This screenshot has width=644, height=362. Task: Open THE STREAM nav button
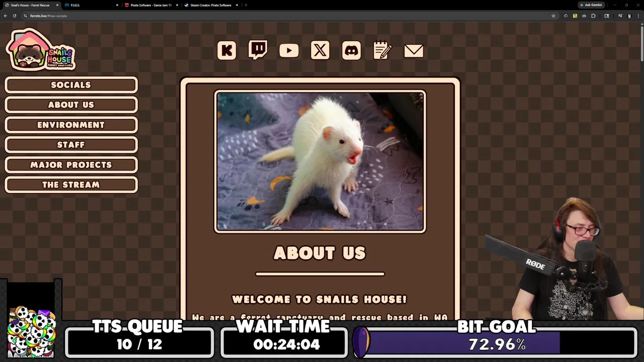(x=71, y=185)
